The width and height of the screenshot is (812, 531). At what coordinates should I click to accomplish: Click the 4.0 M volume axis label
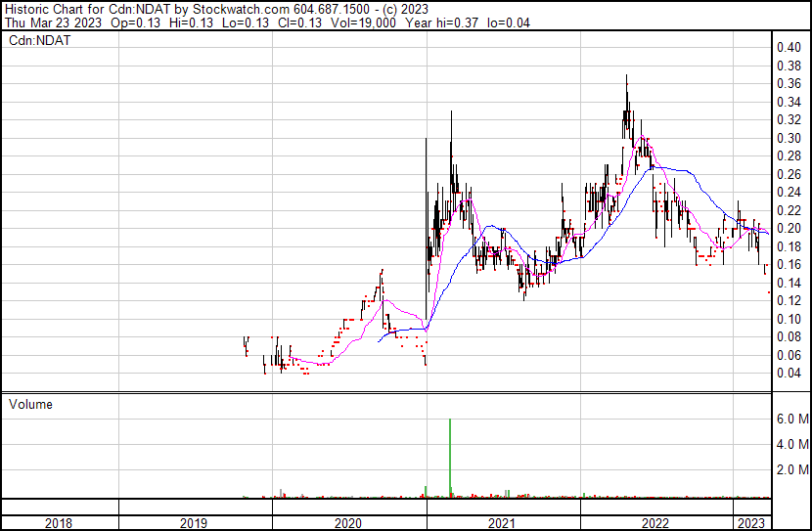pyautogui.click(x=791, y=445)
